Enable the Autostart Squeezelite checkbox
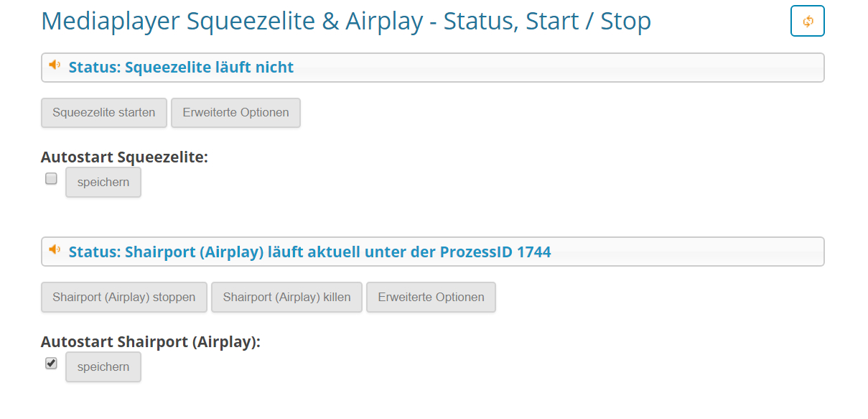The height and width of the screenshot is (419, 868). click(x=51, y=179)
